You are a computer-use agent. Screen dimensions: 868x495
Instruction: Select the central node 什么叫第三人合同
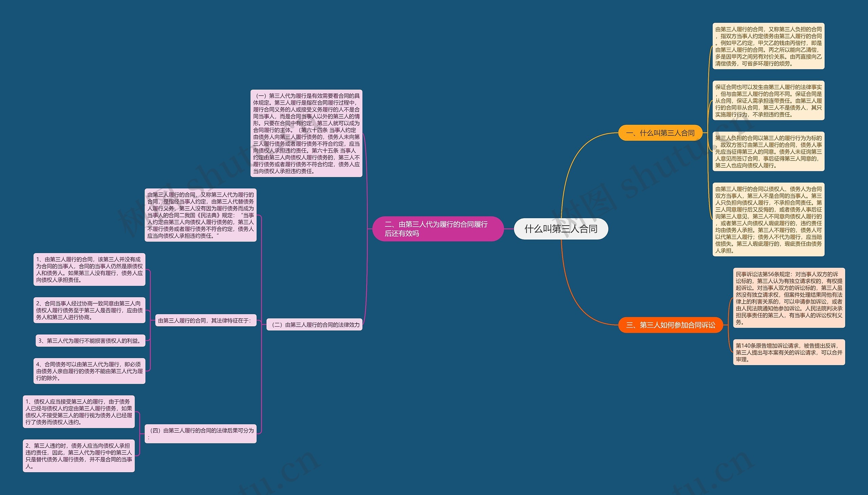560,229
